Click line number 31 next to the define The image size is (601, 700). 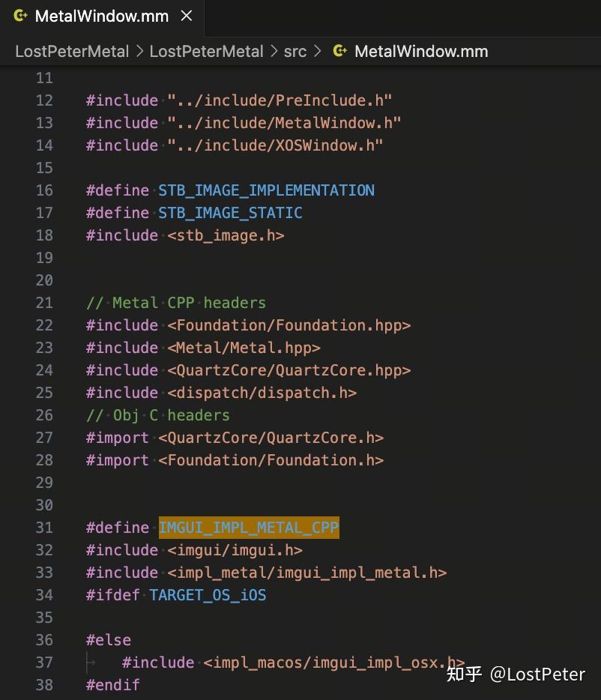click(44, 528)
